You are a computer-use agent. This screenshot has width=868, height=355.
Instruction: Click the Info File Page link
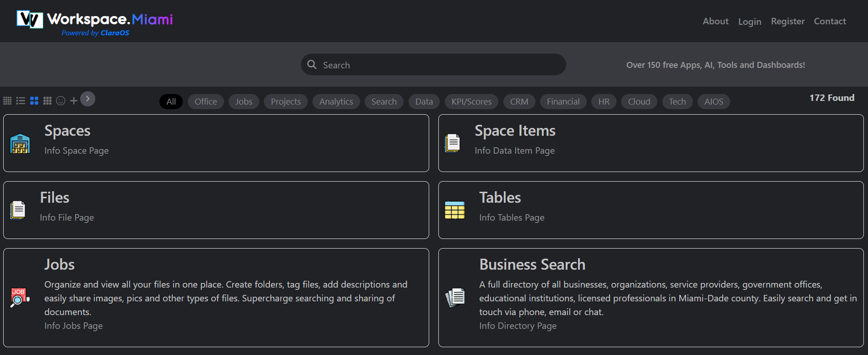(x=67, y=217)
